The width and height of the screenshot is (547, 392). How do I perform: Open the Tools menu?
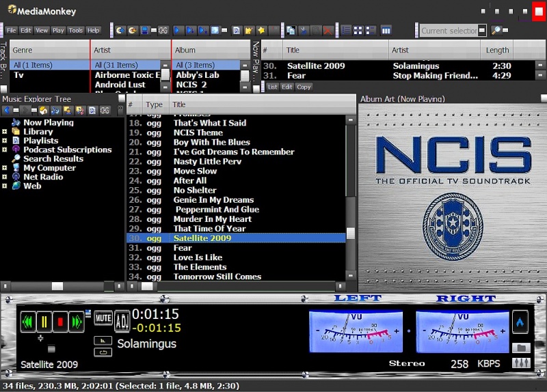click(x=75, y=31)
